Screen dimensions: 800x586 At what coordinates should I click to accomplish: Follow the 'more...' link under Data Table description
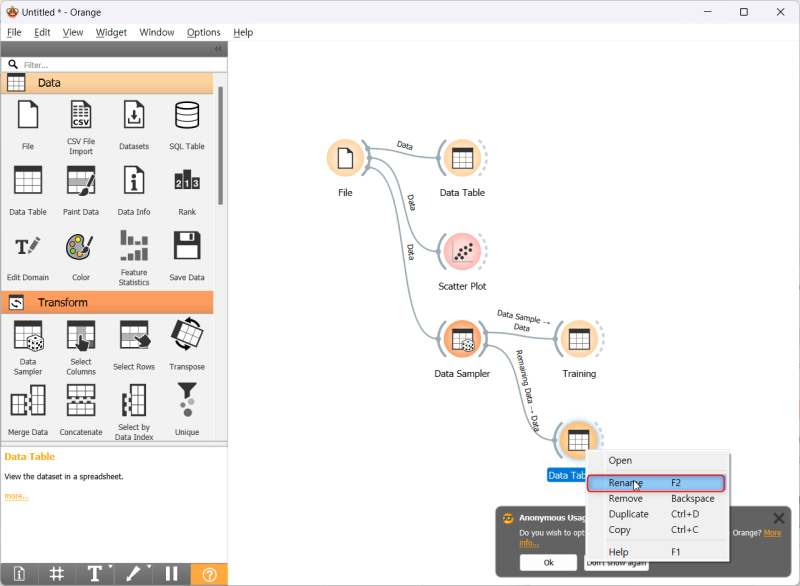pyautogui.click(x=16, y=496)
